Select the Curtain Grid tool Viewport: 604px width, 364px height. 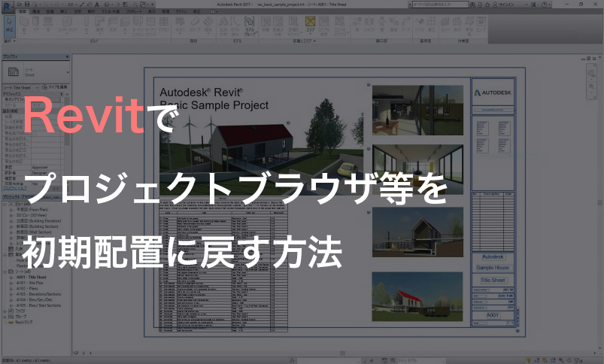(x=151, y=25)
